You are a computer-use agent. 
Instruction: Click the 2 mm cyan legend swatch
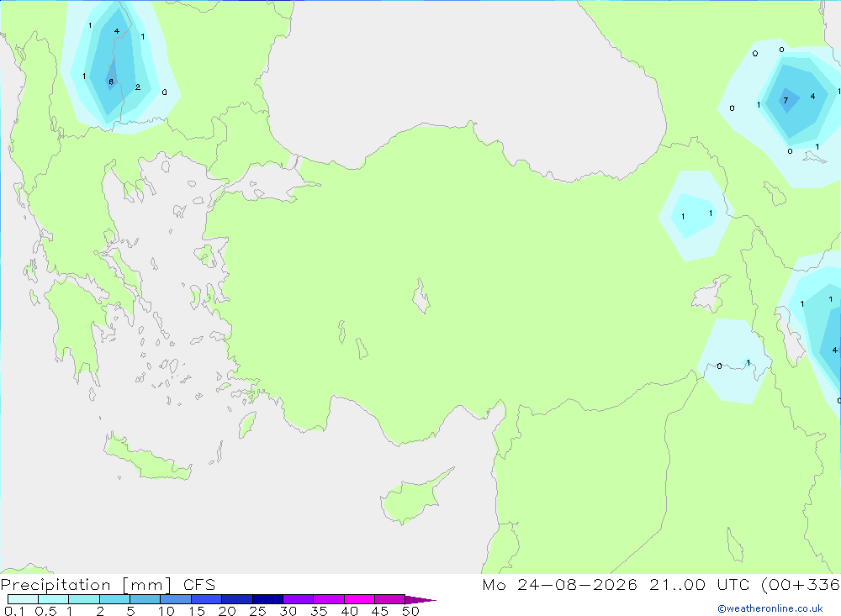point(114,599)
